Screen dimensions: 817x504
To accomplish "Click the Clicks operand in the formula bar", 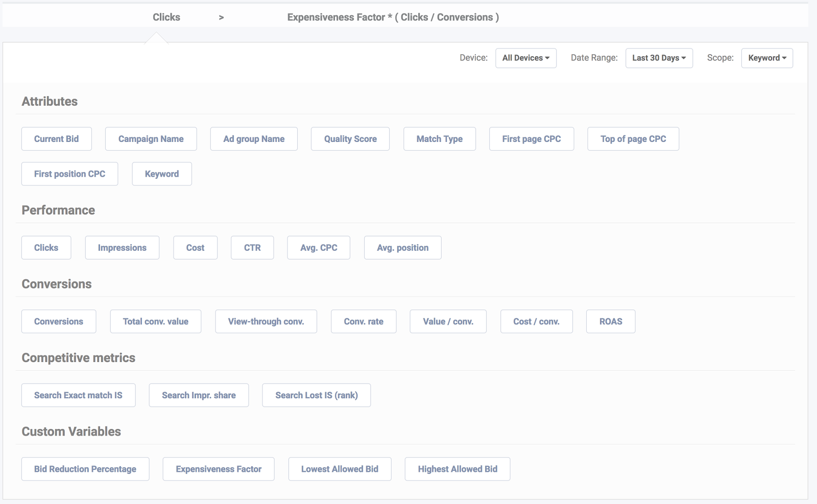I will [166, 17].
